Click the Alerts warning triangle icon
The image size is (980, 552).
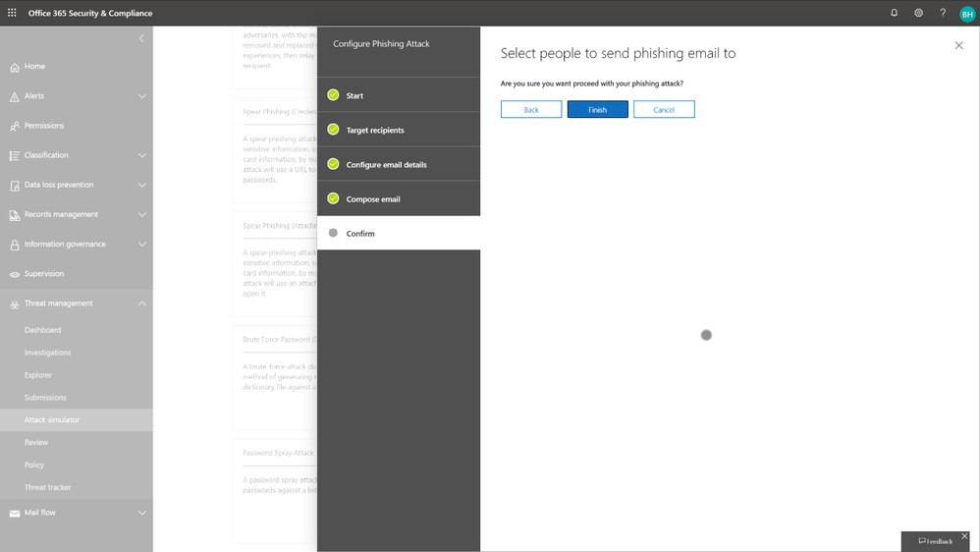pyautogui.click(x=15, y=96)
